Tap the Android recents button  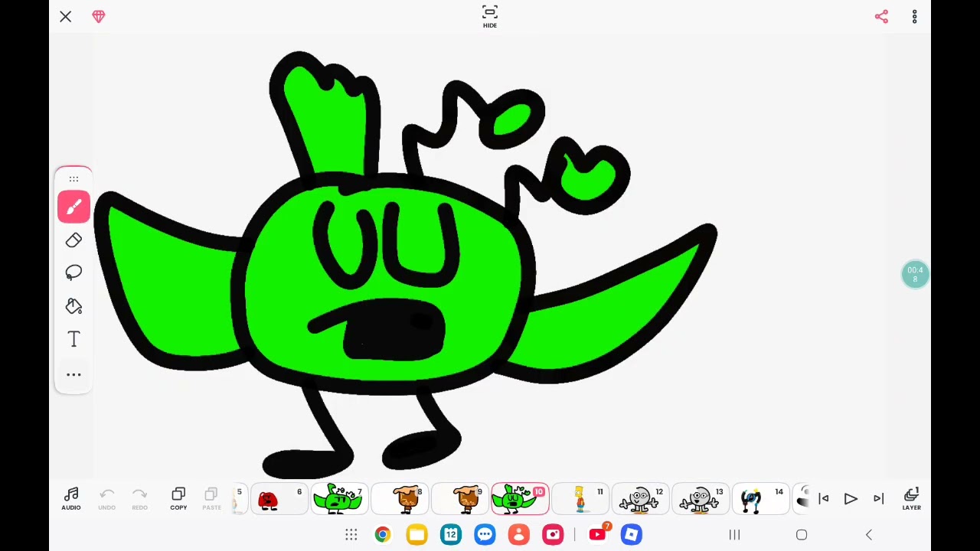click(x=734, y=534)
